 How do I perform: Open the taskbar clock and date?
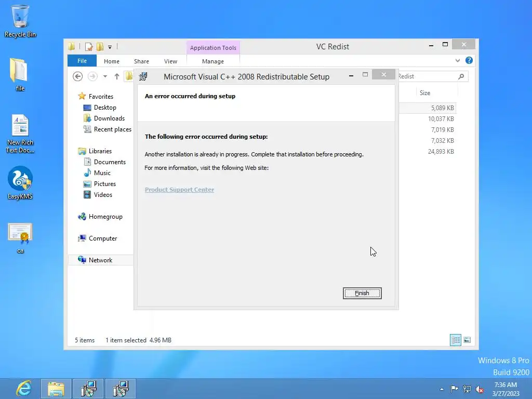click(x=506, y=389)
